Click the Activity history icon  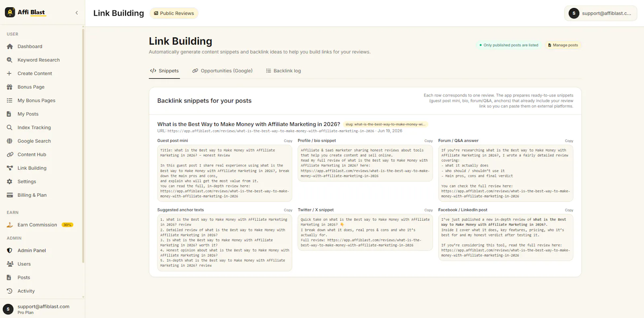pos(10,291)
